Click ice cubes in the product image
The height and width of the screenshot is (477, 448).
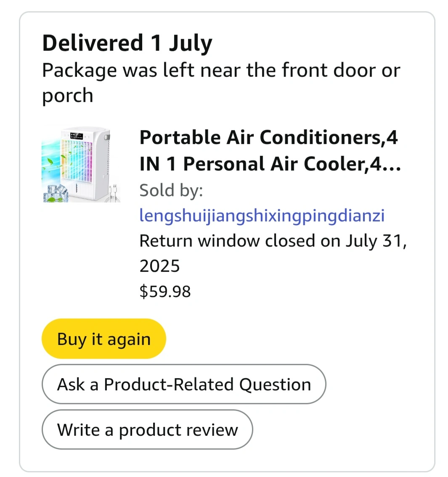pos(55,192)
